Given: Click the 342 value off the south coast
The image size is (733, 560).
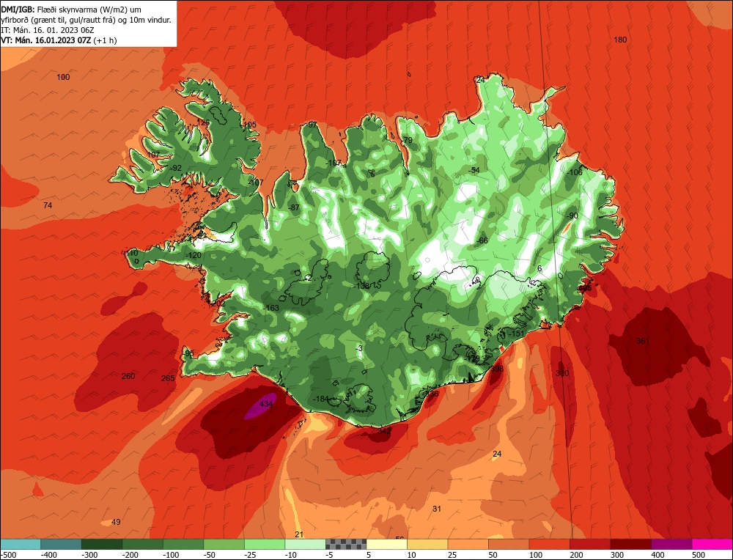Looking at the screenshot, I should pyautogui.click(x=384, y=430).
